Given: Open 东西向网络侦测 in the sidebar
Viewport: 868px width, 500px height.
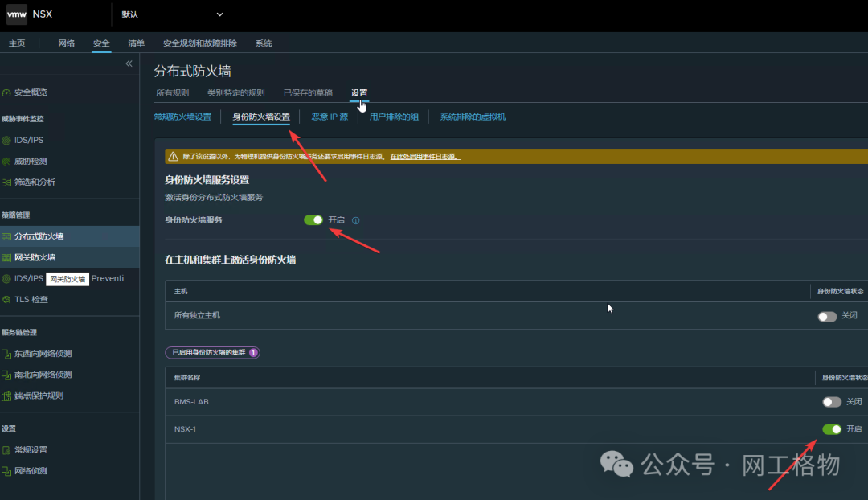Looking at the screenshot, I should tap(43, 354).
